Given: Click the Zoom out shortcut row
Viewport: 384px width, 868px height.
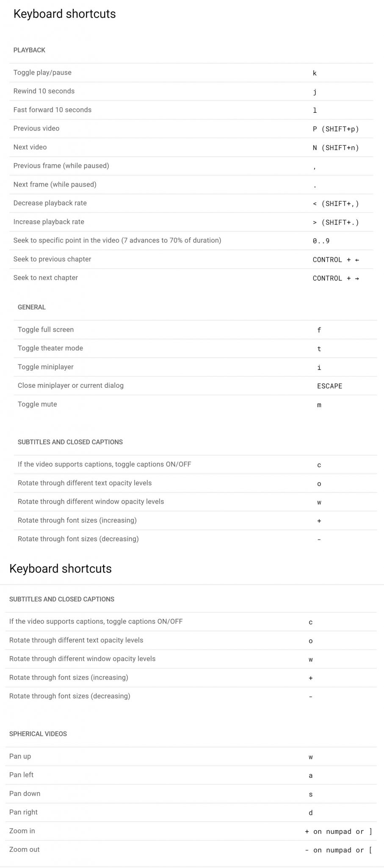Looking at the screenshot, I should 25,849.
